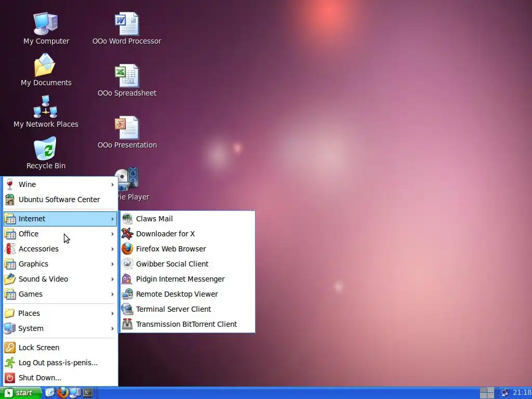Open My Computer desktop icon
The height and width of the screenshot is (399, 532).
pyautogui.click(x=46, y=28)
